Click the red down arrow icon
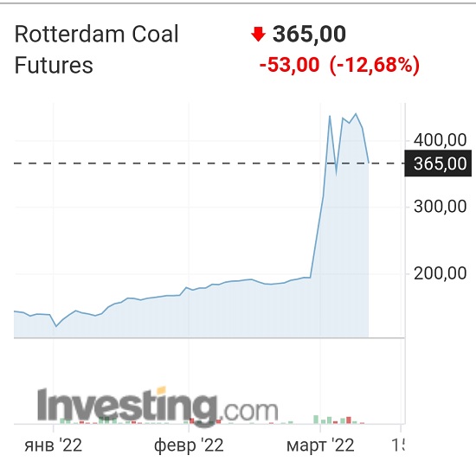 [x=259, y=34]
